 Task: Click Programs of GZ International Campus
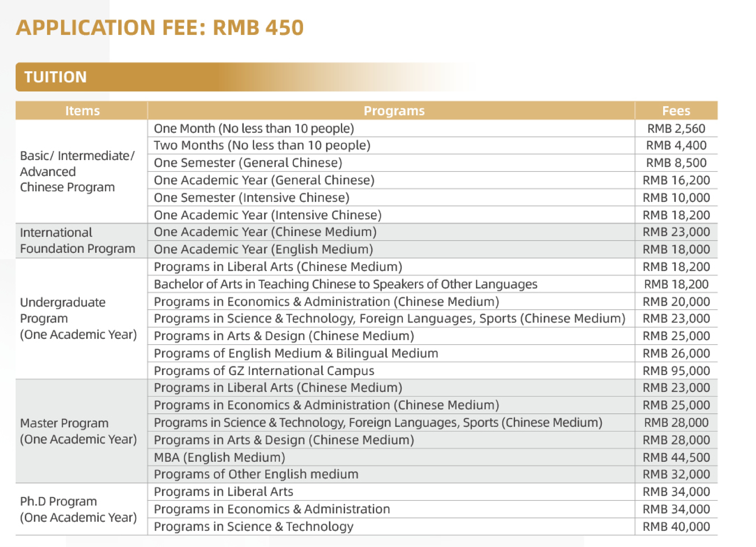pyautogui.click(x=264, y=371)
